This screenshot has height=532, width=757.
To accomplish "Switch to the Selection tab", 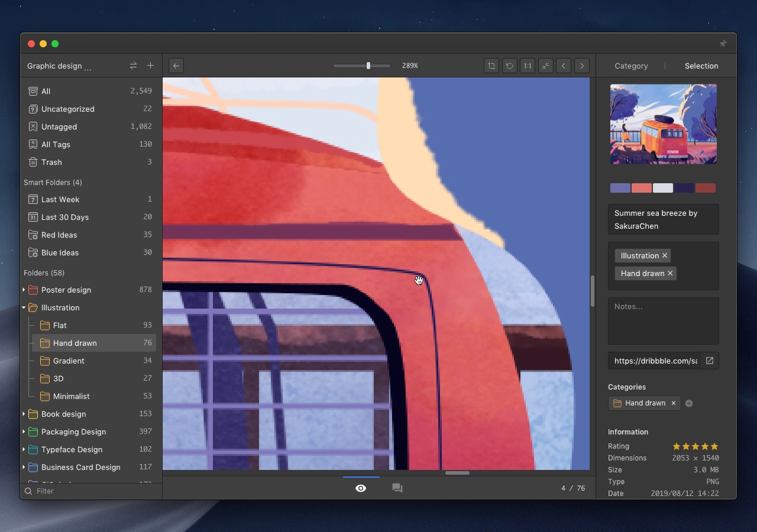I will (x=701, y=66).
